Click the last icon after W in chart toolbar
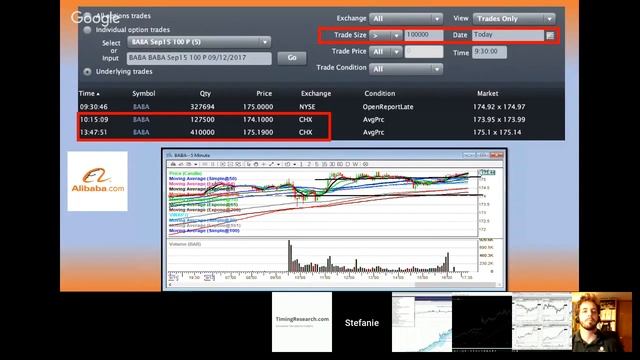Viewport: 640px width, 360px height. point(365,164)
